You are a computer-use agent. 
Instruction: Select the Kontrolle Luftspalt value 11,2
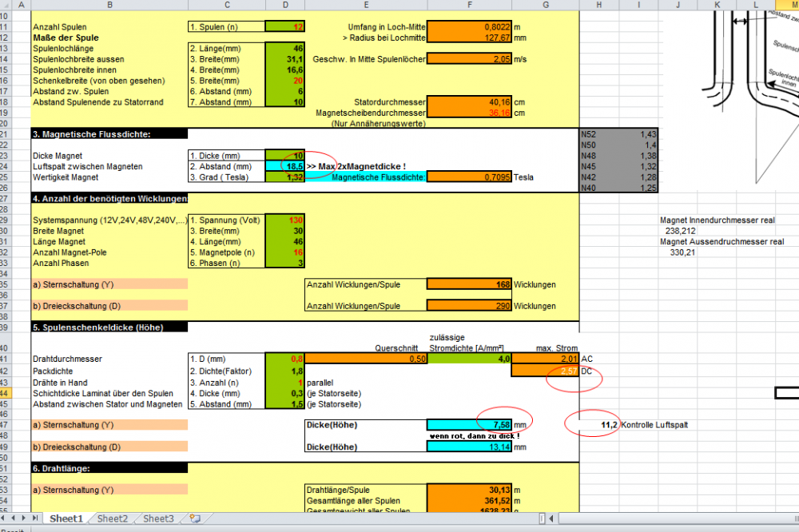pos(598,425)
